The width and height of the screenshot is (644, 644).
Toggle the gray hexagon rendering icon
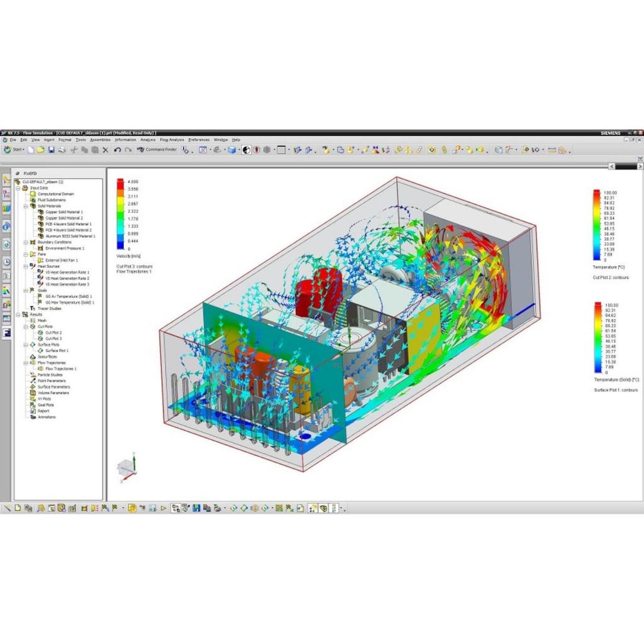click(x=267, y=150)
